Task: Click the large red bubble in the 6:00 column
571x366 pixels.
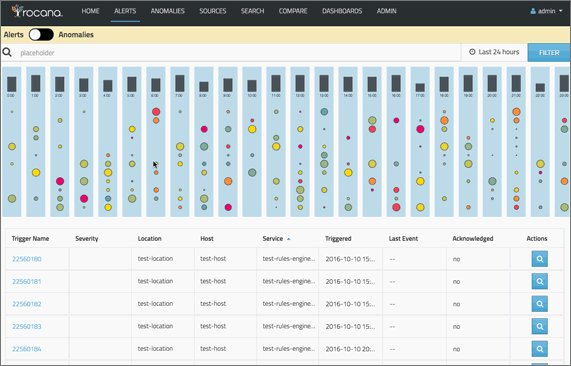Action: coord(156,112)
